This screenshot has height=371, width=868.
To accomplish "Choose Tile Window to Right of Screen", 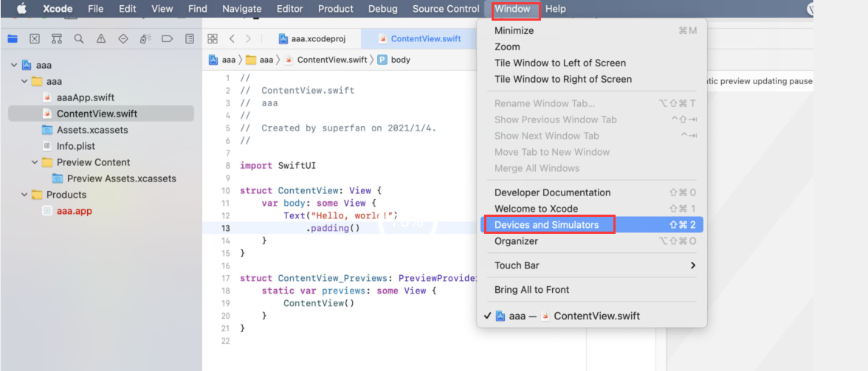I will coord(592,79).
